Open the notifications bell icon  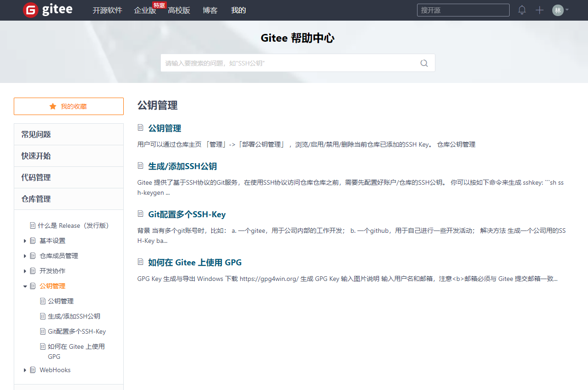tap(522, 10)
